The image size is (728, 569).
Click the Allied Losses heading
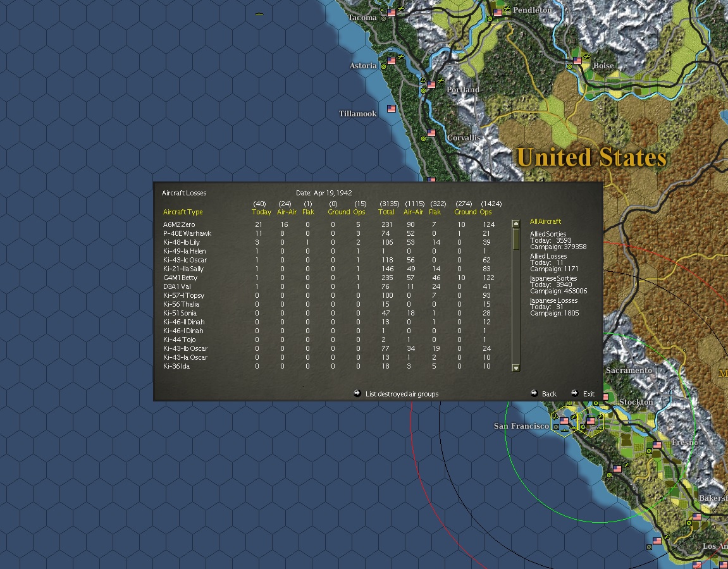[548, 256]
